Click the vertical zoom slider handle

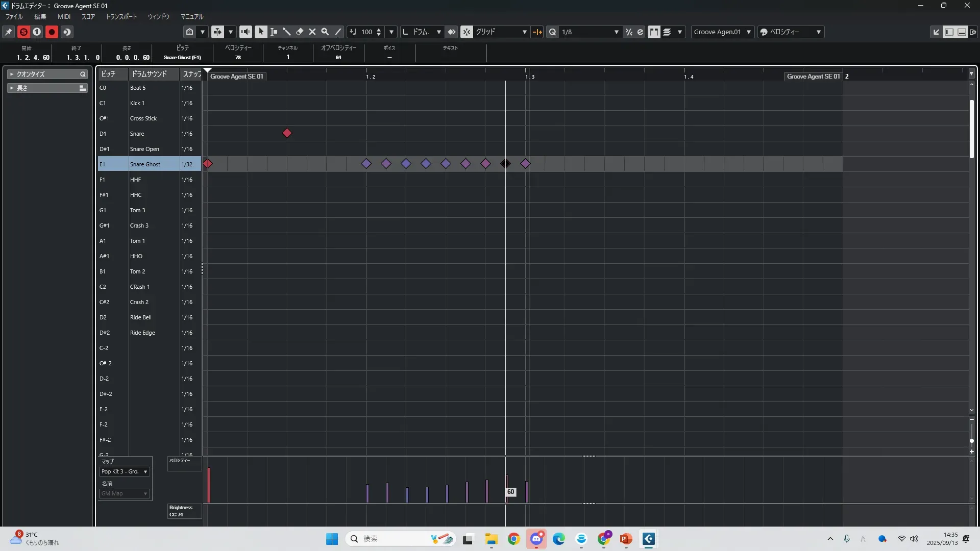[x=971, y=441]
